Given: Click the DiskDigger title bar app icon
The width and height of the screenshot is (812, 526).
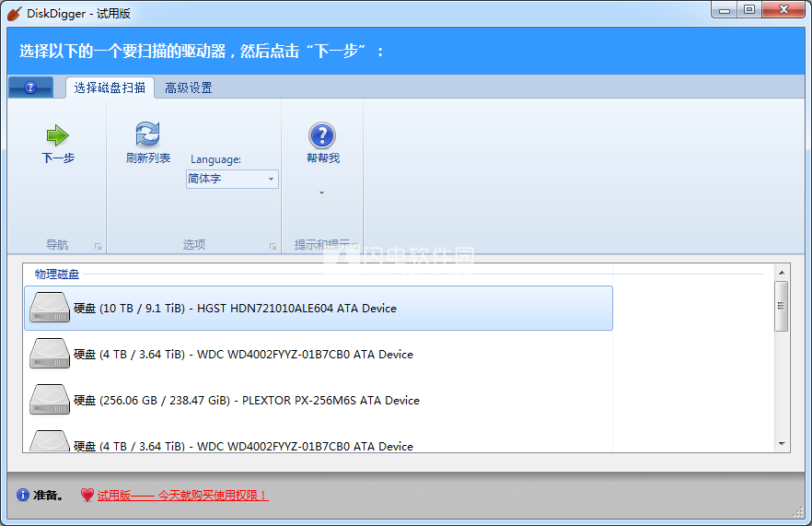Looking at the screenshot, I should pyautogui.click(x=15, y=14).
